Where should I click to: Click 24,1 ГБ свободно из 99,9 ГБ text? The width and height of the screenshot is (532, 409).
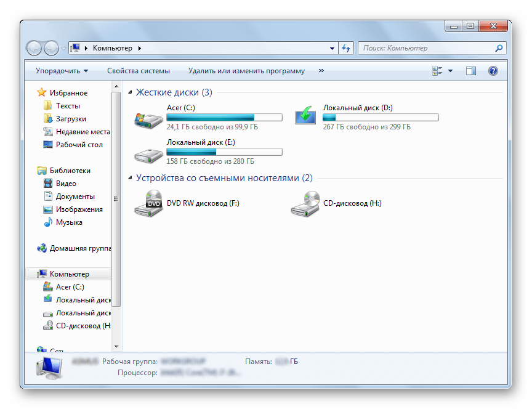[212, 127]
